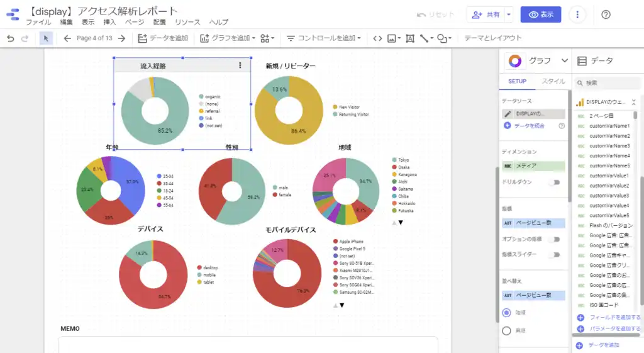Screen dimensions: 644x353
Task: Click データを統合 link
Action: [529, 126]
